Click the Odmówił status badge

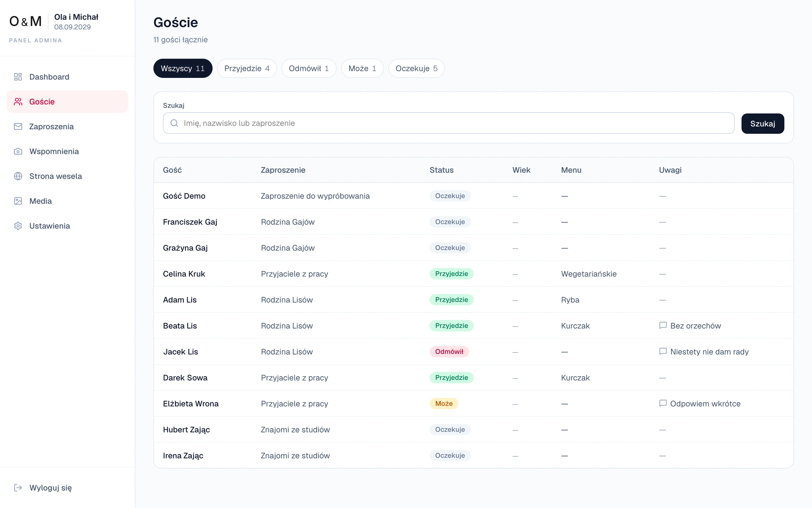pyautogui.click(x=449, y=351)
